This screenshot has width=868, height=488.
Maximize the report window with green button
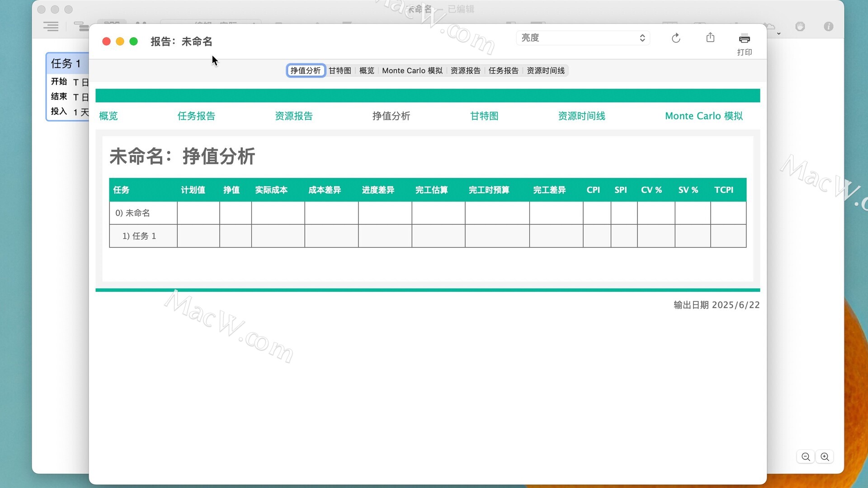(134, 42)
